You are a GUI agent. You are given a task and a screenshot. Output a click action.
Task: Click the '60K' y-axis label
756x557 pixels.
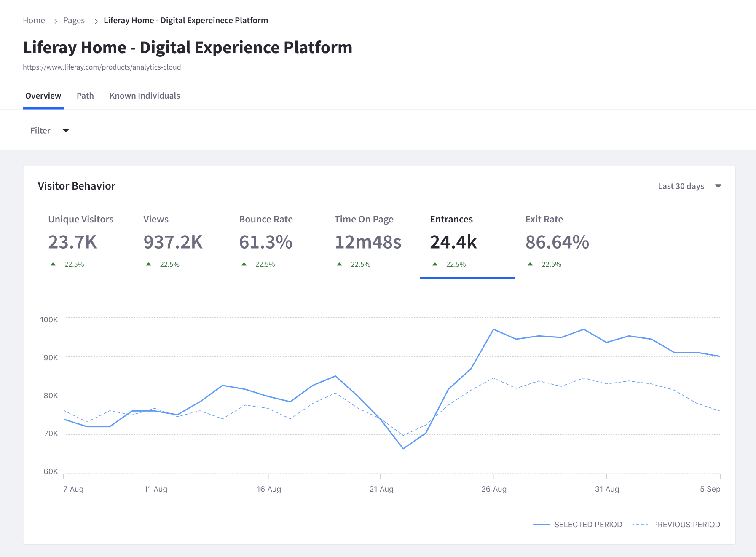[51, 471]
